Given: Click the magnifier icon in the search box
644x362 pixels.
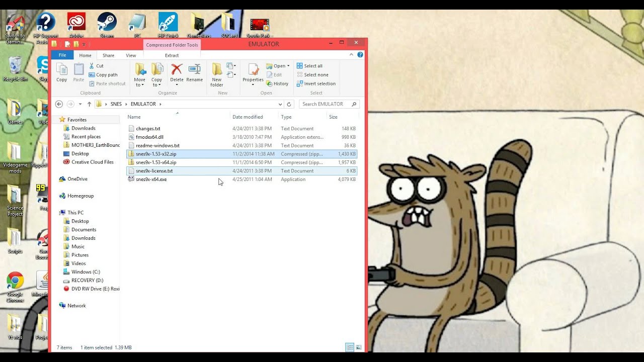Looking at the screenshot, I should (354, 104).
